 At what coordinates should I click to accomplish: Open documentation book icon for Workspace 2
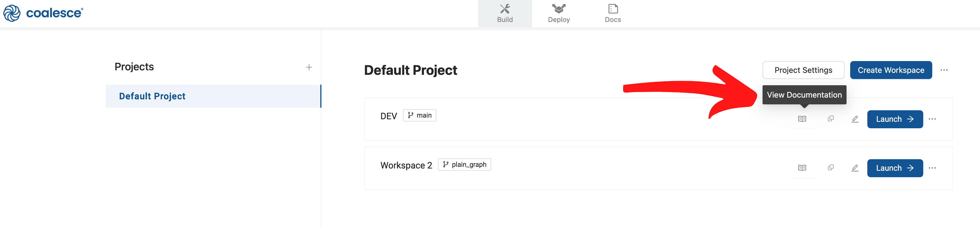point(802,168)
